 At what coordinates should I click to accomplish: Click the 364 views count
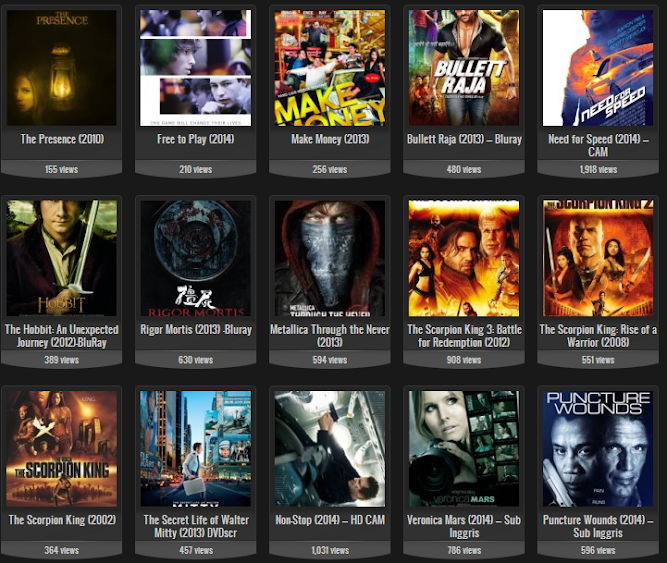[x=61, y=550]
